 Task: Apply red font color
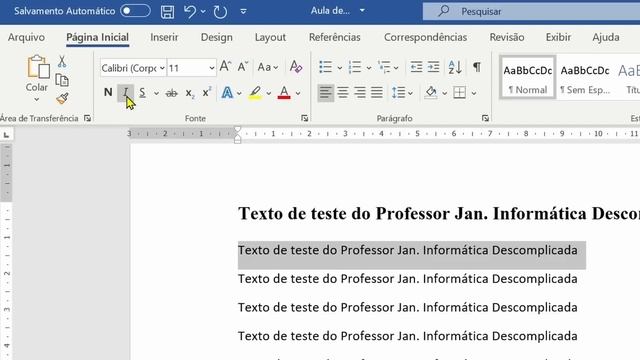[284, 93]
